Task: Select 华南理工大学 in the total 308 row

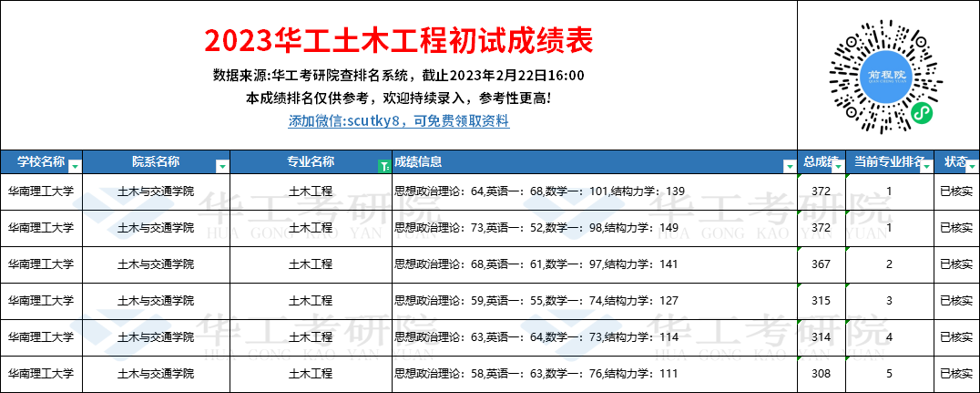Action: (x=41, y=374)
